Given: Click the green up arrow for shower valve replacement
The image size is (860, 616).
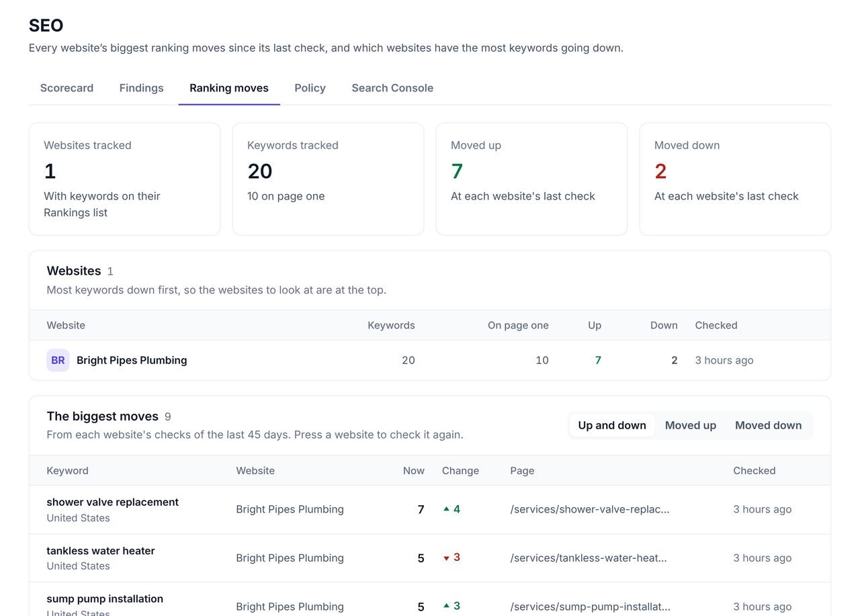Looking at the screenshot, I should [446, 509].
